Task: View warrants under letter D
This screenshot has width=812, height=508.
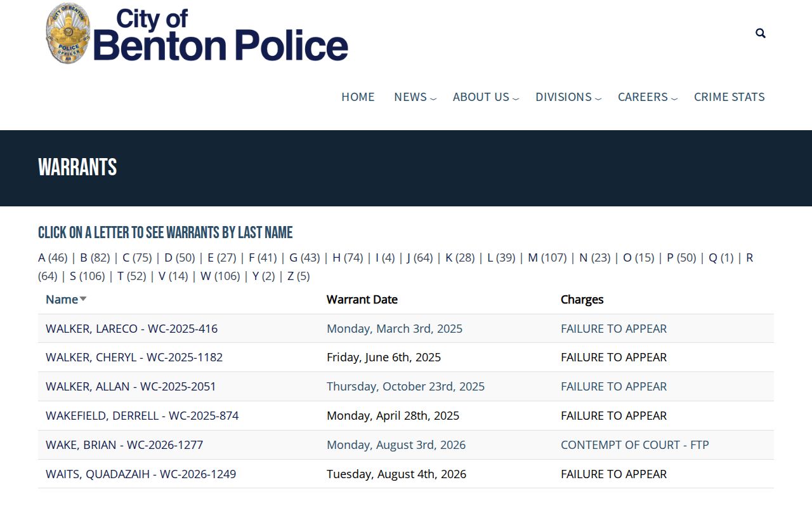Action: 168,258
